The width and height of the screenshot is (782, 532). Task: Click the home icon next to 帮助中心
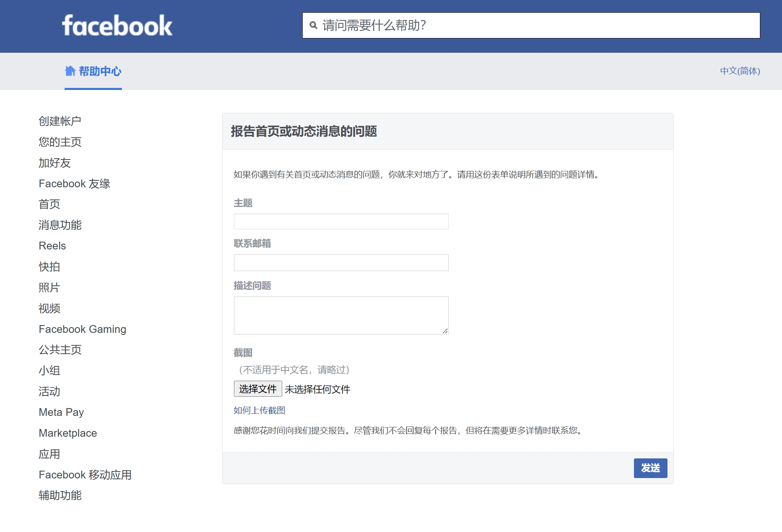[69, 71]
